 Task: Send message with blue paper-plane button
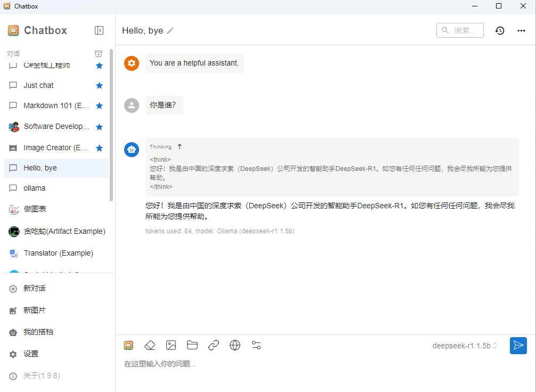pos(518,346)
